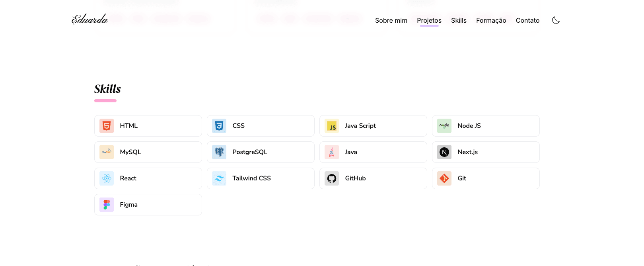Image resolution: width=644 pixels, height=266 pixels.
Task: Click the Java Script label
Action: coord(360,126)
